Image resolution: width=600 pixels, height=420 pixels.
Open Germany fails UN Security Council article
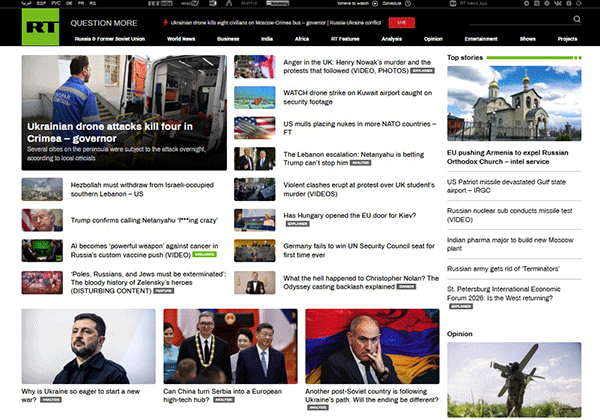[359, 251]
